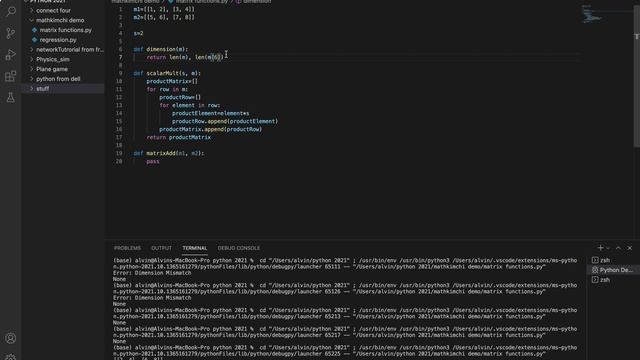The image size is (640, 360).
Task: Switch to the TERMINAL tab
Action: click(x=195, y=248)
